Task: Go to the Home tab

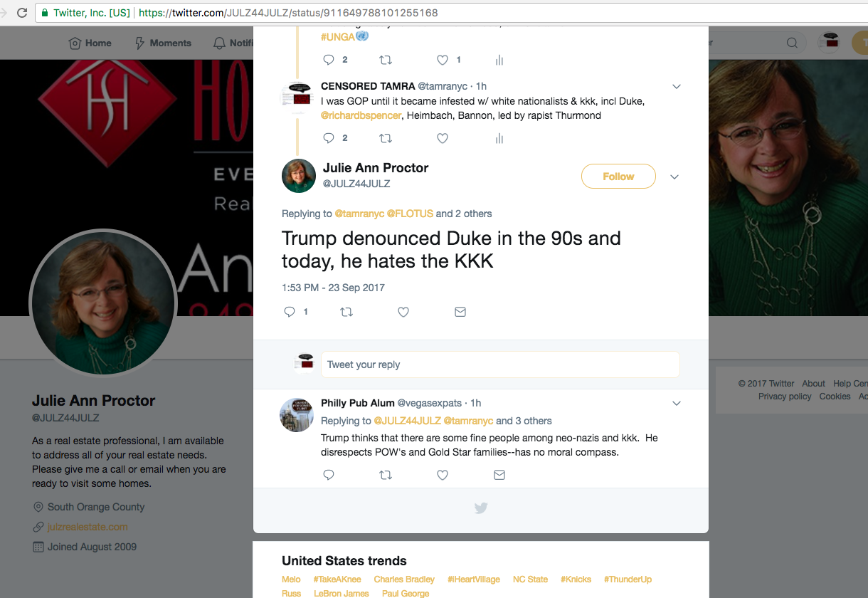Action: pos(90,43)
